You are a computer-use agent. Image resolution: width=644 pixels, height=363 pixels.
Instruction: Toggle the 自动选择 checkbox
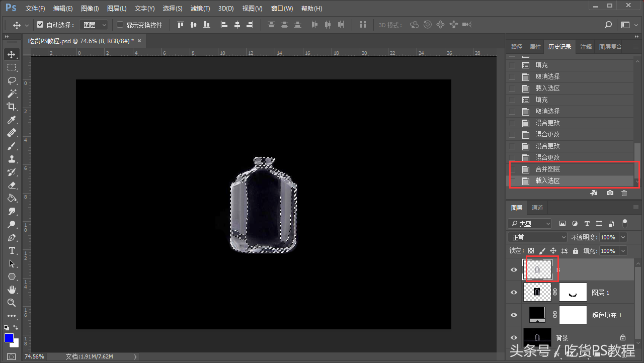40,25
